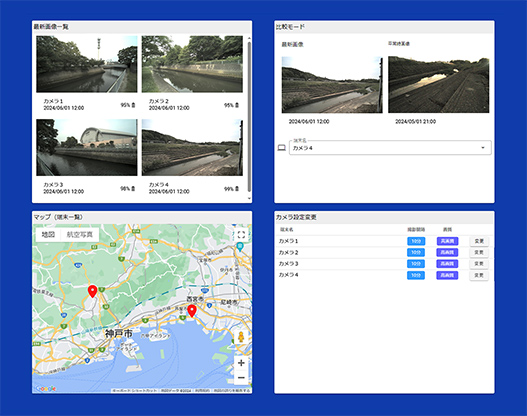Viewport: 527px width, 416px height.
Task: Click the red map pin near 西宮市
Action: (192, 311)
